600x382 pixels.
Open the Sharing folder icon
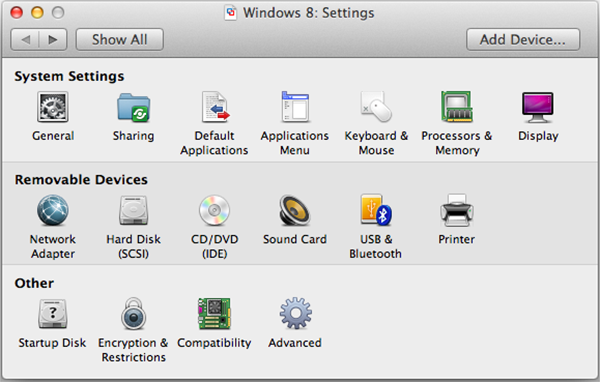[134, 108]
